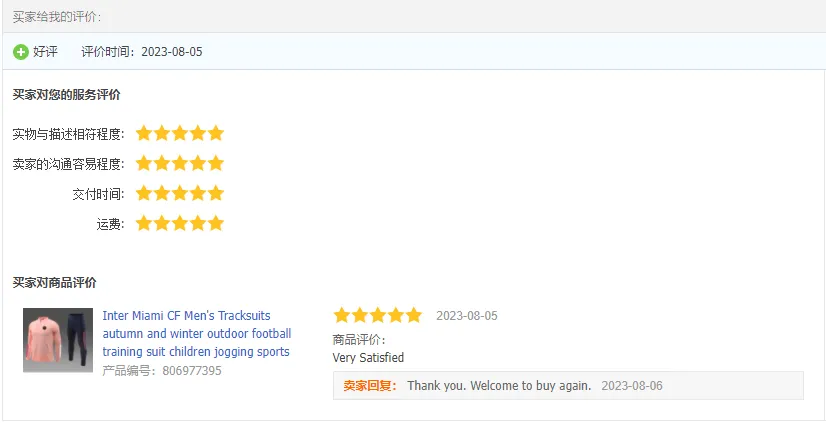This screenshot has width=826, height=423.
Task: Click the fifth star of delivery time rating
Action: 216,193
